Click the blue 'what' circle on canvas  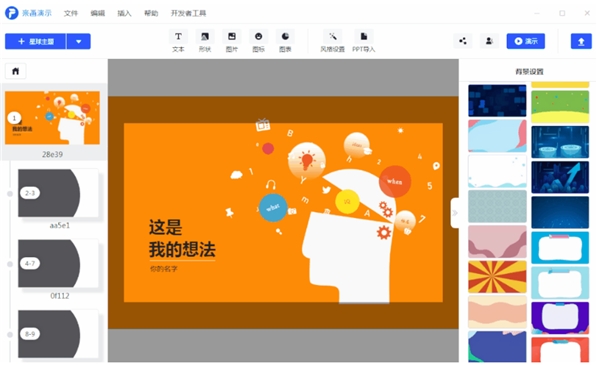tap(273, 208)
